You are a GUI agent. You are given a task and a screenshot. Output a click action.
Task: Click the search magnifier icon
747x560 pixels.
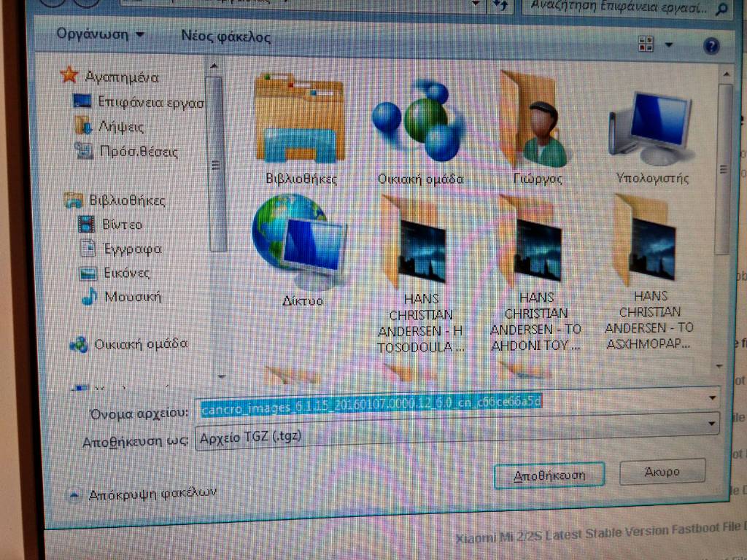point(722,8)
